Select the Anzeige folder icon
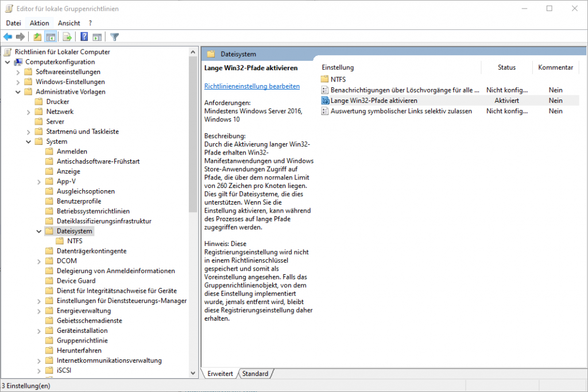 (x=49, y=171)
